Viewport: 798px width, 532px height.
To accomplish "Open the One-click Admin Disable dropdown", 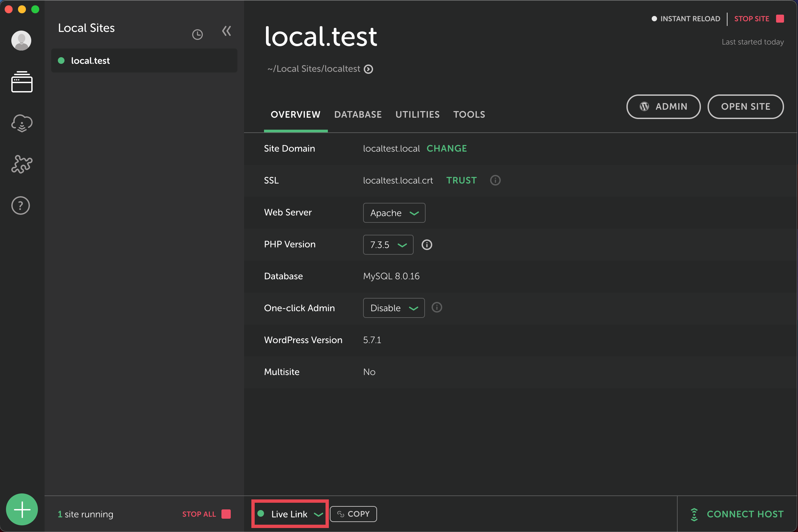I will pos(394,308).
